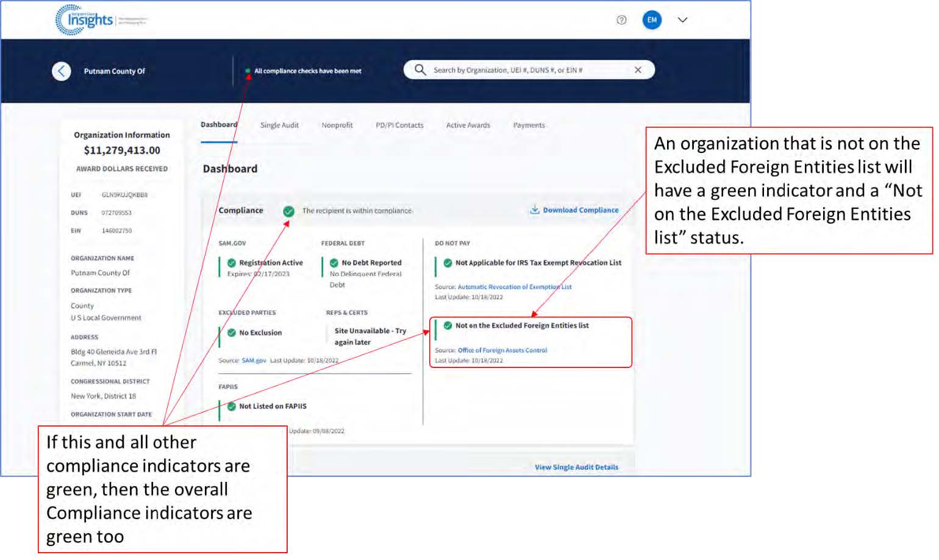The height and width of the screenshot is (560, 939).
Task: Click View Single Audit Details link
Action: (x=576, y=467)
